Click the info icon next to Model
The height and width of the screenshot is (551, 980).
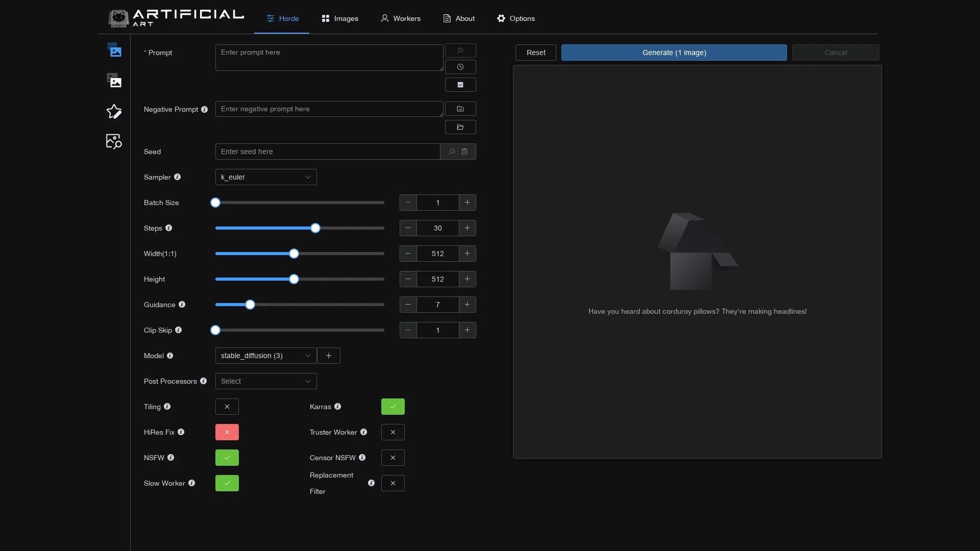pyautogui.click(x=170, y=356)
